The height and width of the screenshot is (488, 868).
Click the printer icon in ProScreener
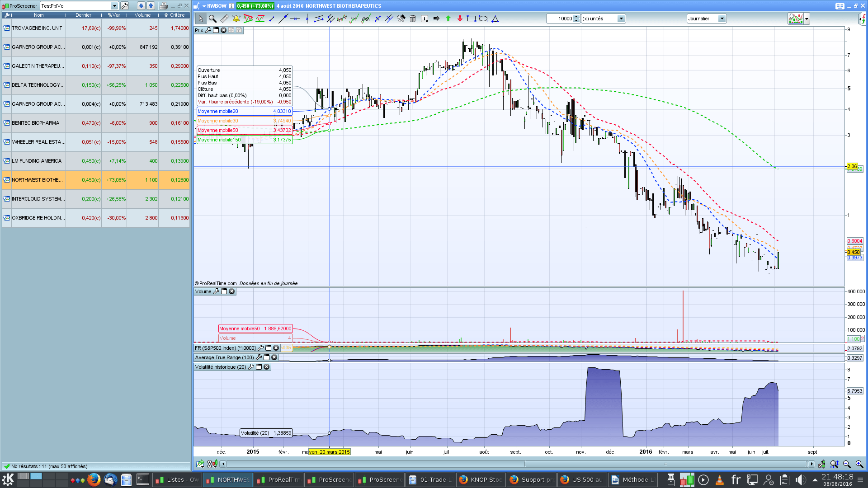[164, 6]
